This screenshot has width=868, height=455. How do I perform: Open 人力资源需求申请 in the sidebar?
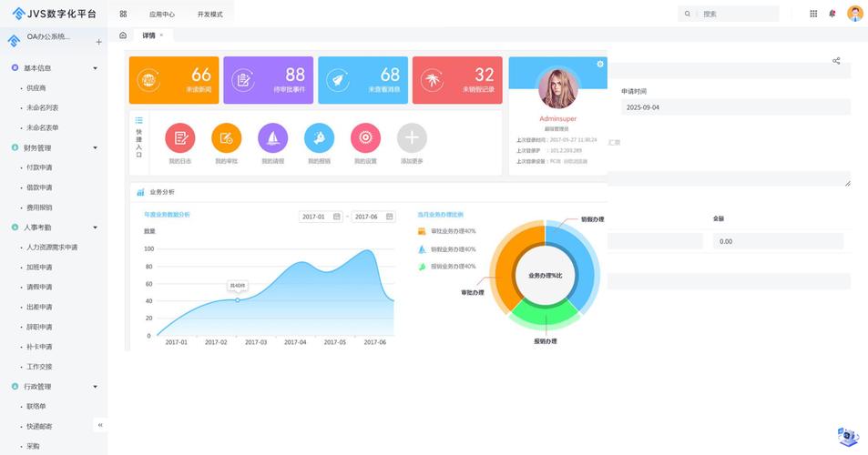pyautogui.click(x=52, y=248)
